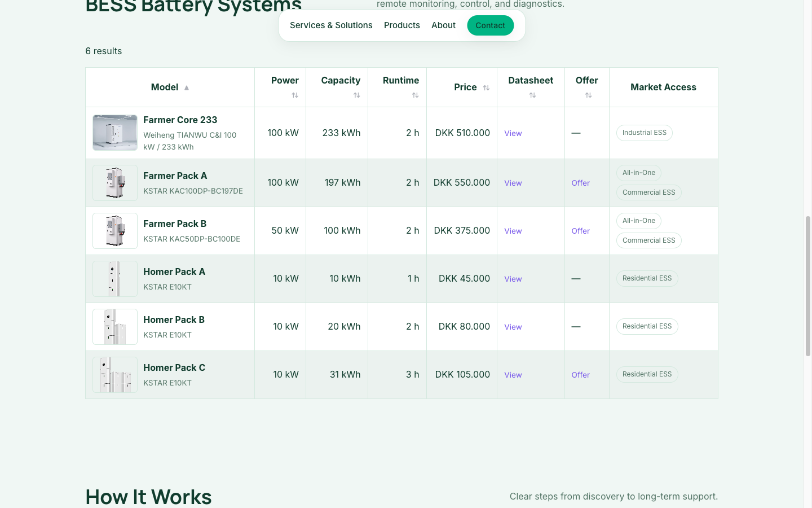Open the Products menu item
812x508 pixels.
tap(402, 25)
